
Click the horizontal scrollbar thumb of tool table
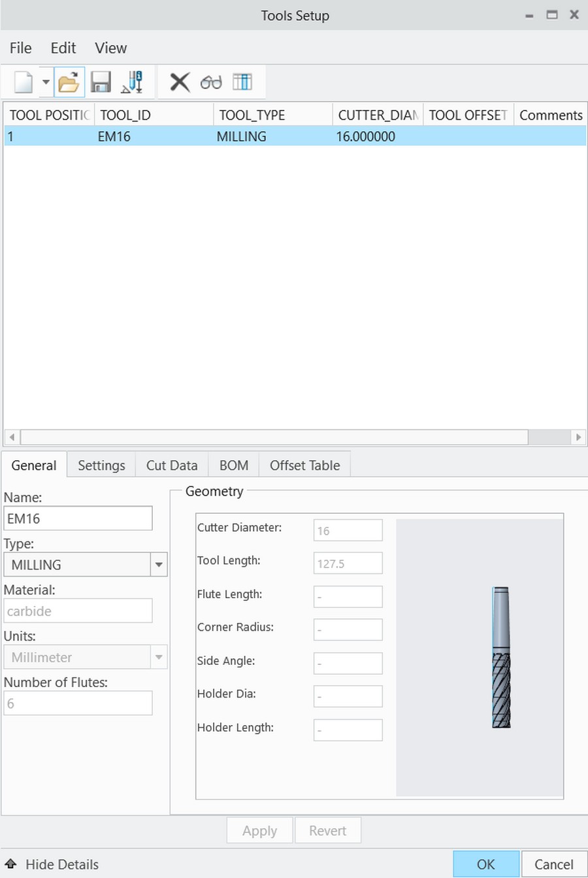click(x=274, y=437)
